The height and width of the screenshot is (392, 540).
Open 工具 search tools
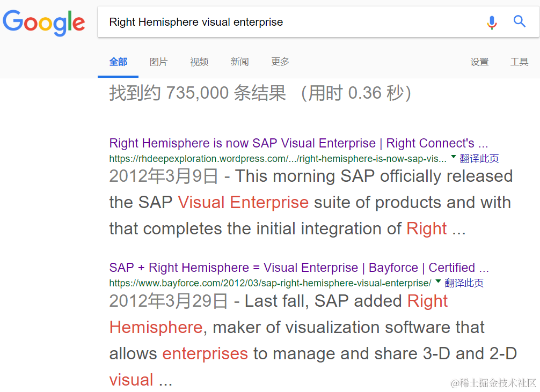[x=519, y=62]
